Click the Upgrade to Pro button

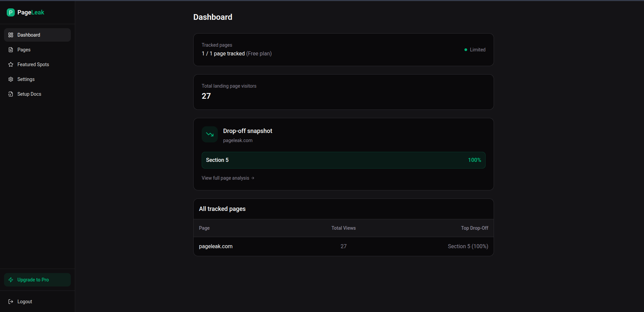click(37, 279)
